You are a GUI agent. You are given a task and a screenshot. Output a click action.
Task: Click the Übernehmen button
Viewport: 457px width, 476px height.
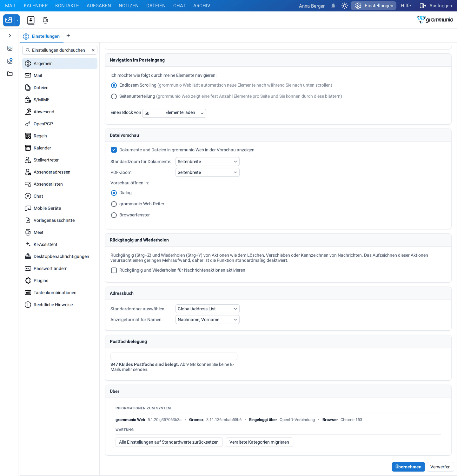click(x=408, y=467)
